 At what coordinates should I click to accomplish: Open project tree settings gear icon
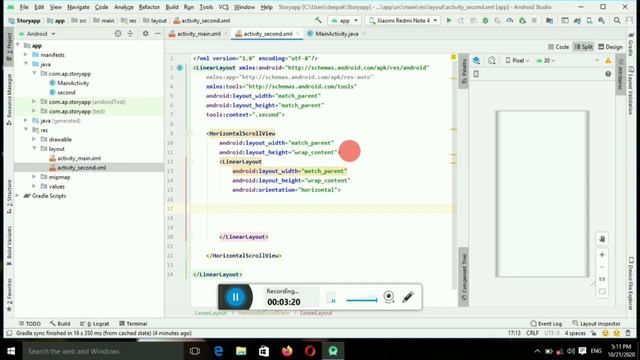click(145, 34)
